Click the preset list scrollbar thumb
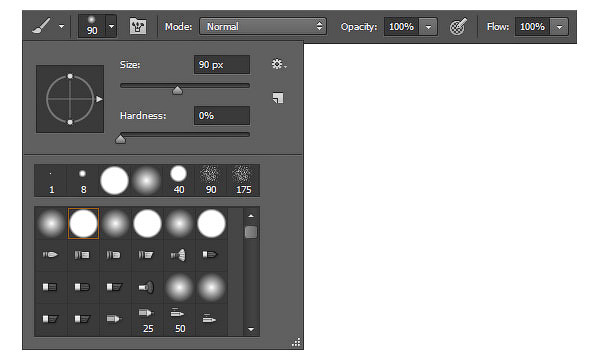This screenshot has height=360, width=600. point(251,232)
